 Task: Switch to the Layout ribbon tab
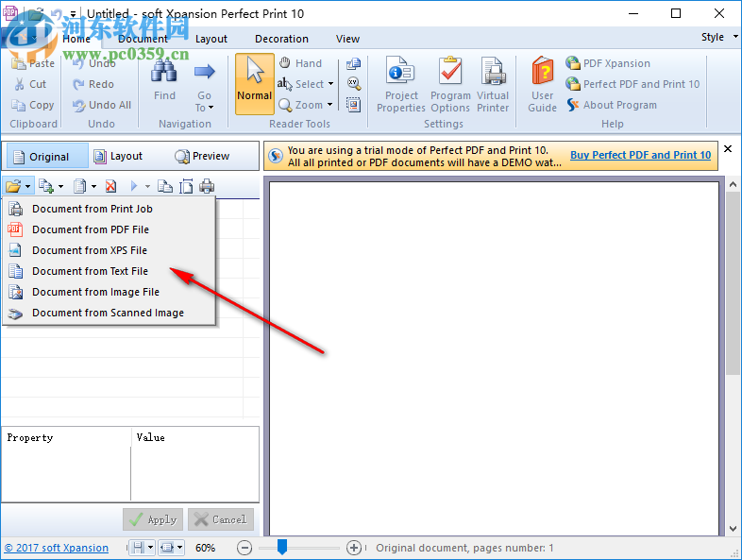coord(211,39)
